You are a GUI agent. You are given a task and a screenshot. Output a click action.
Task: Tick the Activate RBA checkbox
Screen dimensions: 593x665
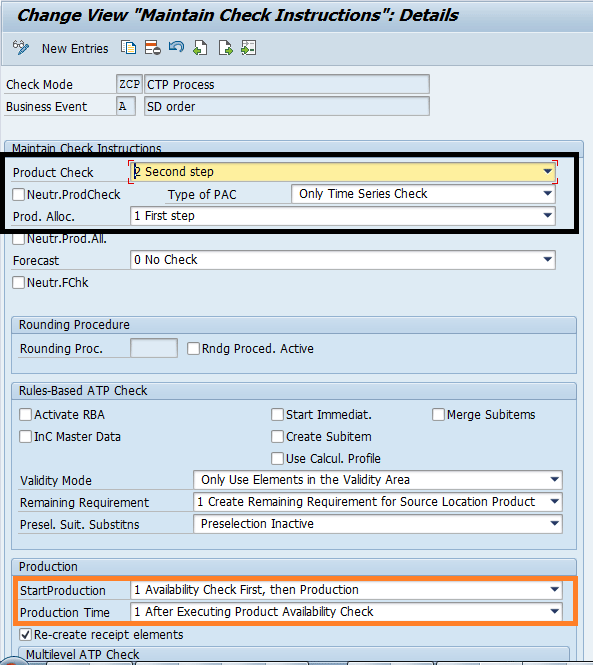click(x=25, y=414)
